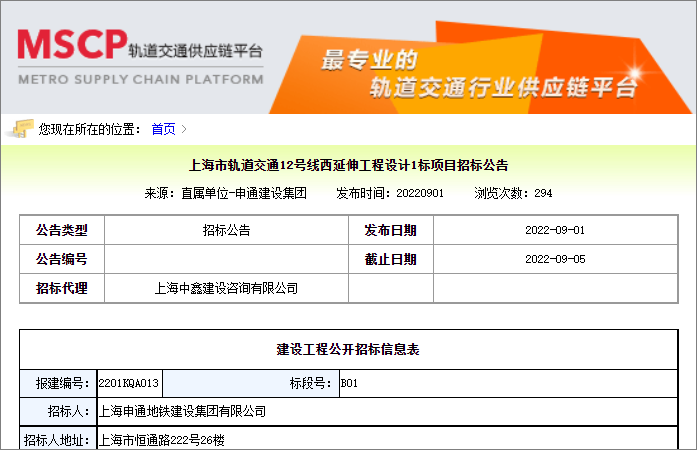Image resolution: width=697 pixels, height=450 pixels.
Task: Click the 浏览次数 294 view count
Action: point(513,193)
